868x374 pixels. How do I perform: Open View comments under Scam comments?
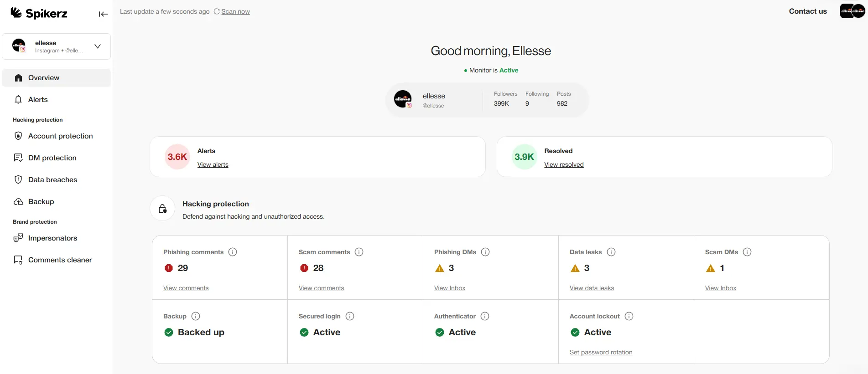(x=321, y=288)
